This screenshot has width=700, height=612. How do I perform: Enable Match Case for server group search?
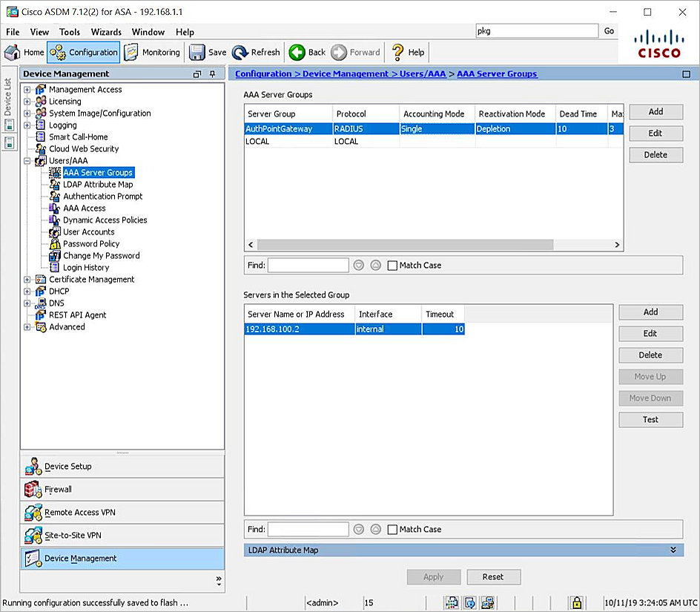[393, 265]
